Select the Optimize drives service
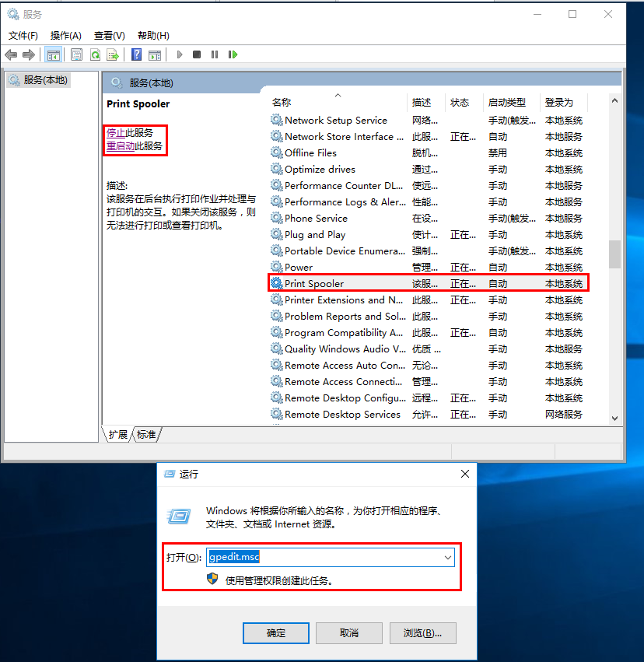This screenshot has width=644, height=662. (320, 170)
